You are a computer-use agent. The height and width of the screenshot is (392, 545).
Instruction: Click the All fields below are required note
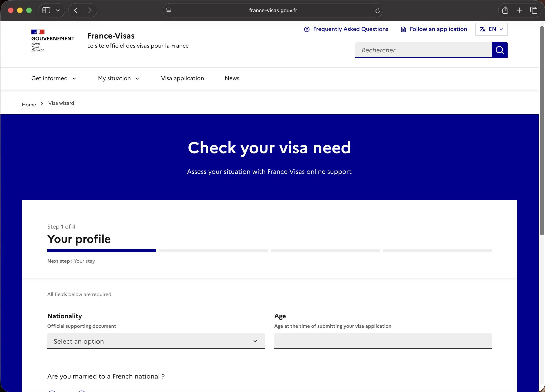pyautogui.click(x=80, y=294)
